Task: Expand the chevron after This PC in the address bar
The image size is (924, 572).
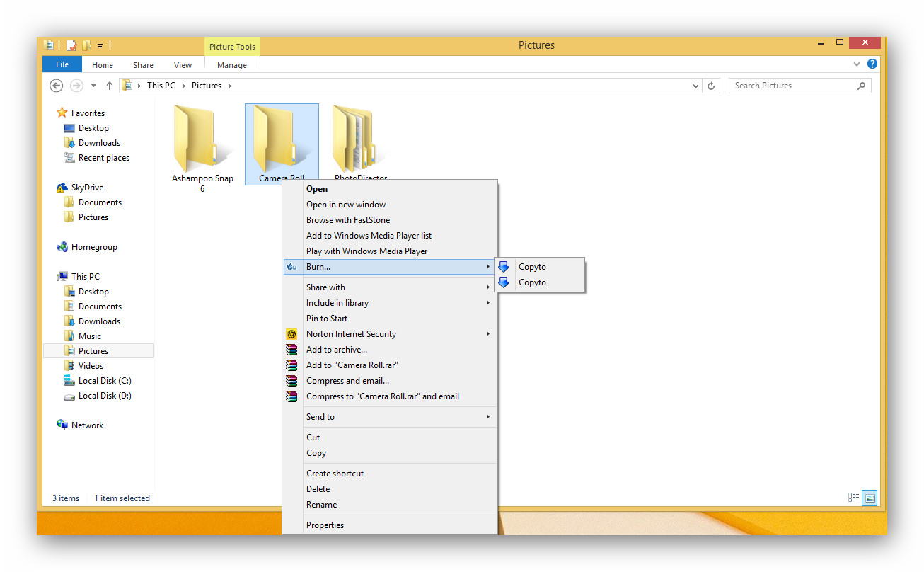Action: [x=184, y=86]
